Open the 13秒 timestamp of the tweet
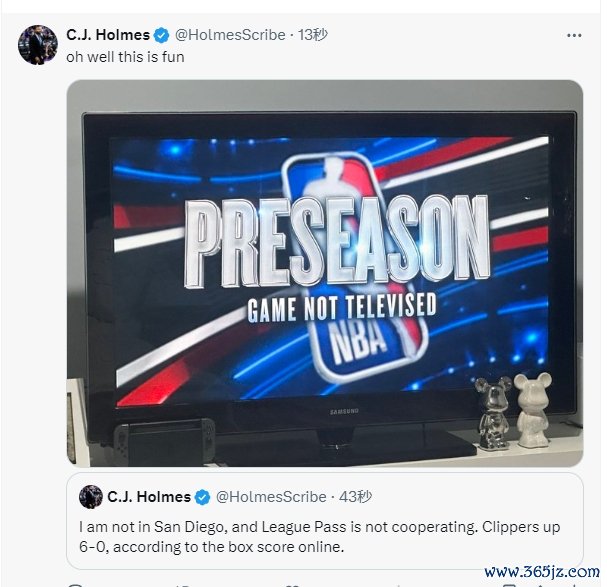The image size is (607, 587). tap(313, 35)
